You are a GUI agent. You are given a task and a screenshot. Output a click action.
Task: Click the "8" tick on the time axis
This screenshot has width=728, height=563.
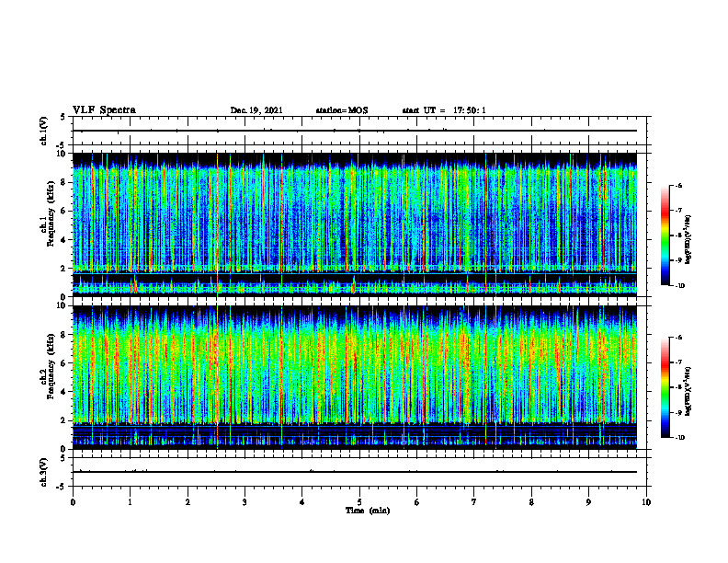click(x=531, y=502)
